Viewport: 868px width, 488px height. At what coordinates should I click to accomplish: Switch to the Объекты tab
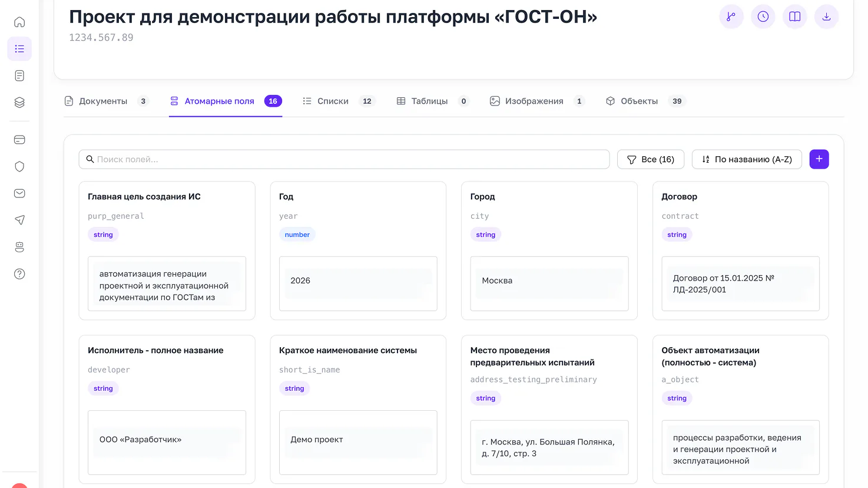click(x=645, y=101)
